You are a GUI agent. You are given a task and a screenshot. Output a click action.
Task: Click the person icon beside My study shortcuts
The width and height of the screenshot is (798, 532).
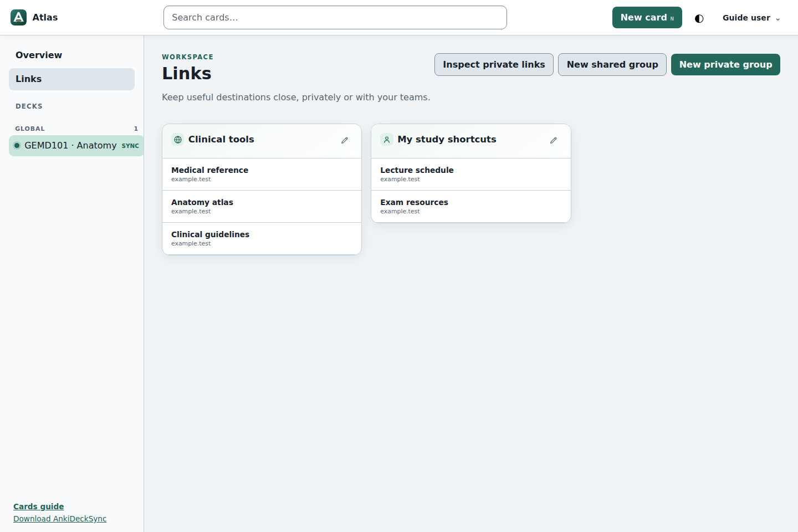coord(387,140)
